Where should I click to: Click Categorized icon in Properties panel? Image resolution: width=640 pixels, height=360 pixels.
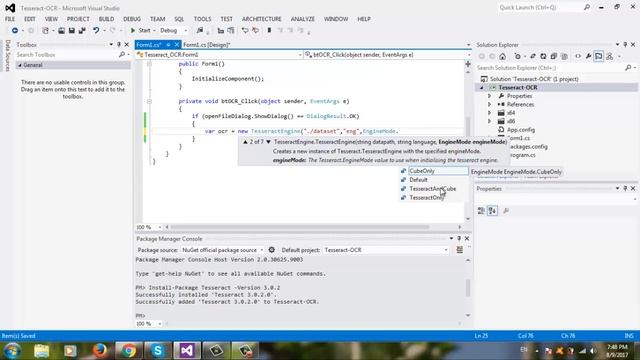pos(482,211)
